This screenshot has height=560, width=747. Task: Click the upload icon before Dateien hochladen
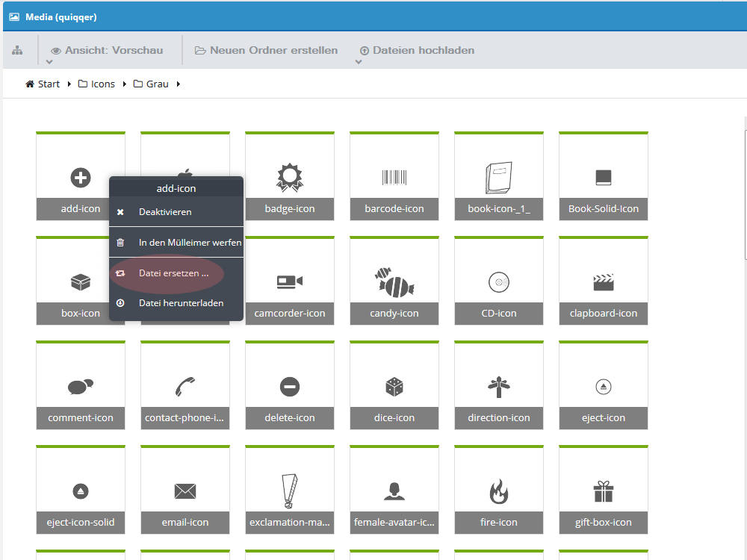click(365, 51)
